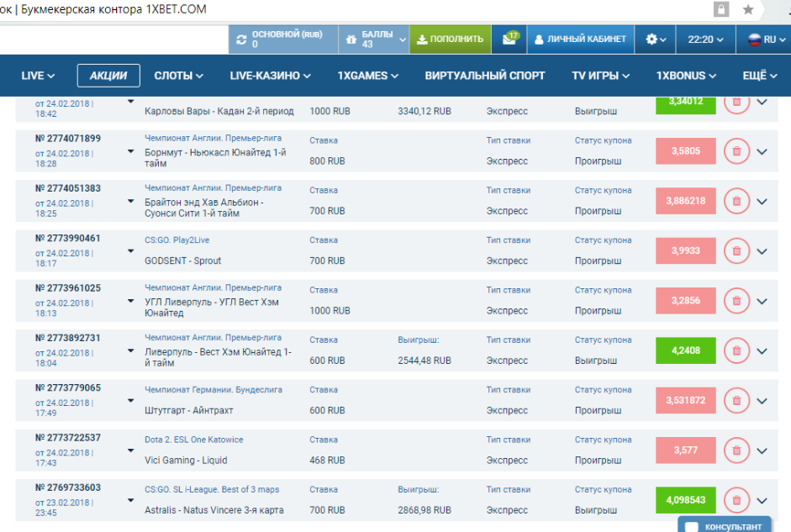Select the GODSENT - Sprout match text

pos(182,261)
